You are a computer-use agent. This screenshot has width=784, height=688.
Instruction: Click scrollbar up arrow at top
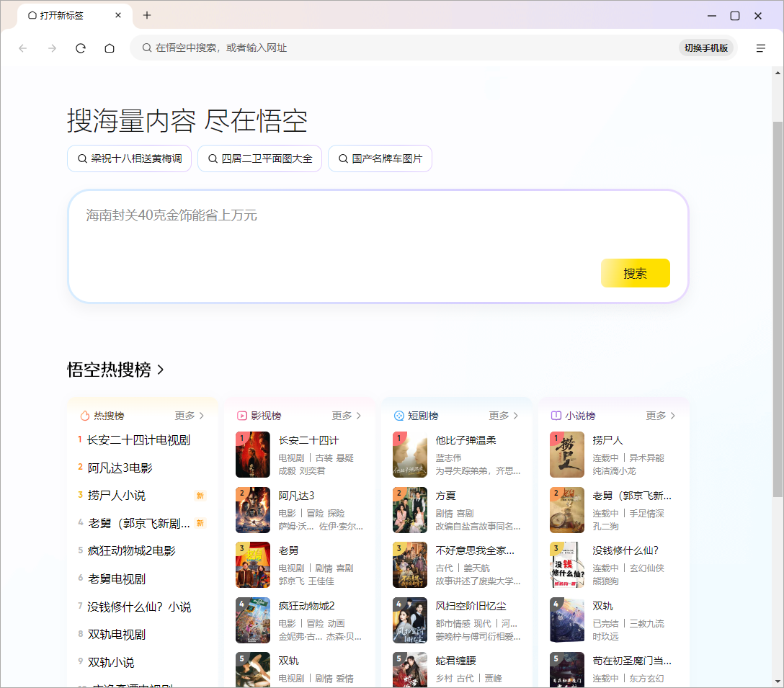(x=778, y=73)
